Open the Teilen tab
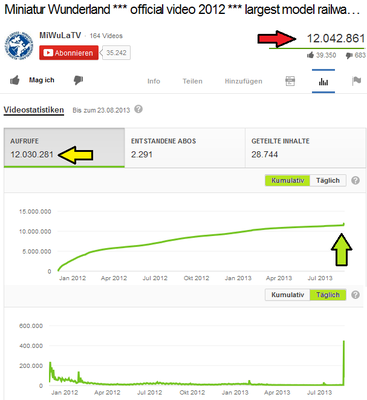The height and width of the screenshot is (400, 367). click(192, 81)
